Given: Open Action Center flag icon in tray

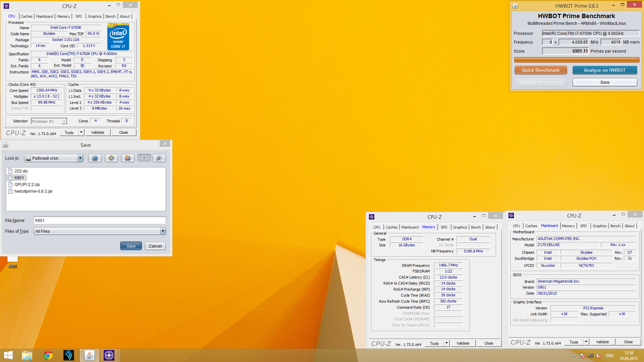Looking at the screenshot, I should coord(583,356).
